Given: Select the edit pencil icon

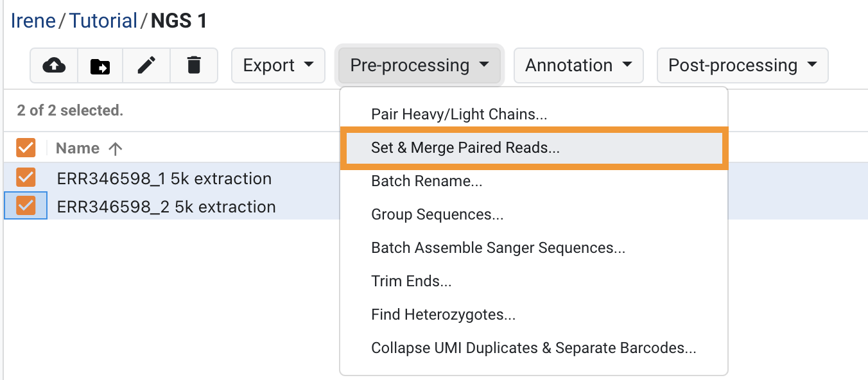Looking at the screenshot, I should [146, 65].
